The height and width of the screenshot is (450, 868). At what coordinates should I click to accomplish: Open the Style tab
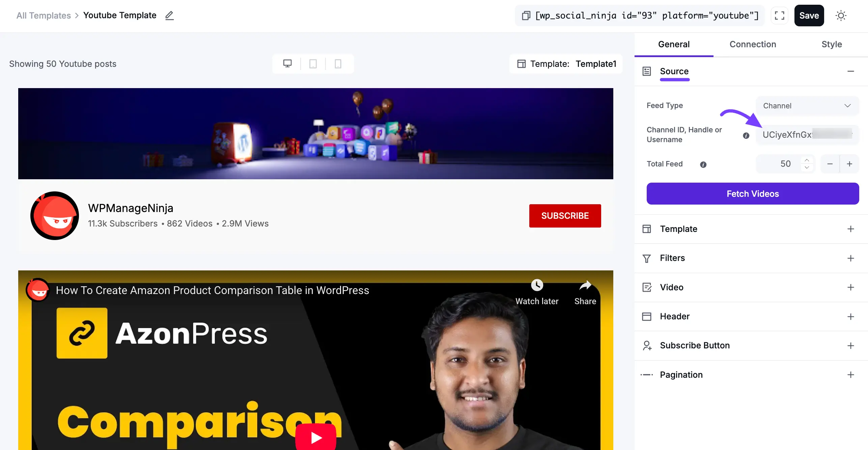click(x=831, y=44)
